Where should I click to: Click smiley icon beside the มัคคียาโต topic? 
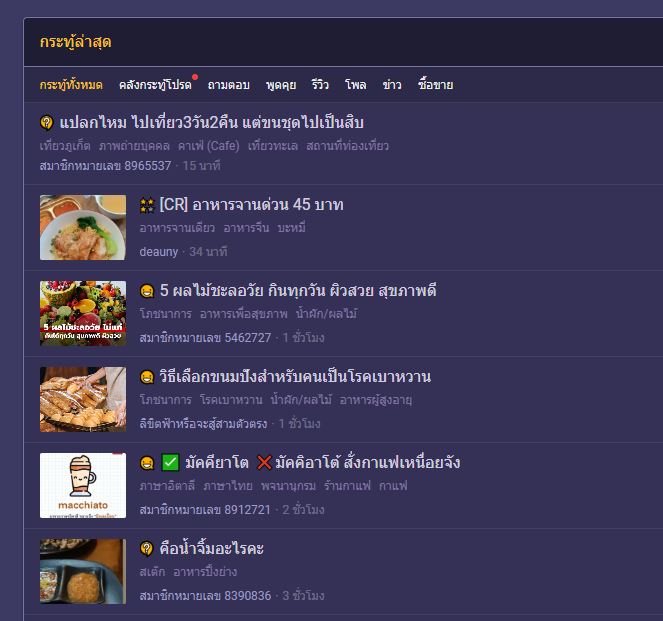point(147,463)
